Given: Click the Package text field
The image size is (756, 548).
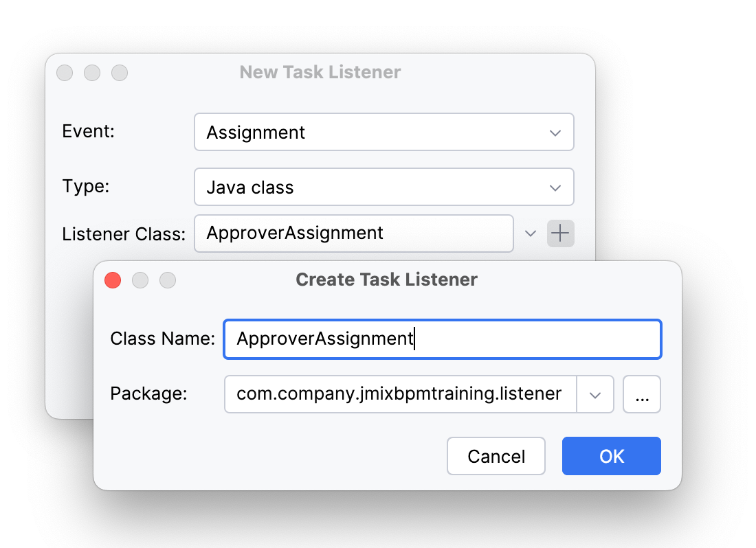Looking at the screenshot, I should [400, 394].
